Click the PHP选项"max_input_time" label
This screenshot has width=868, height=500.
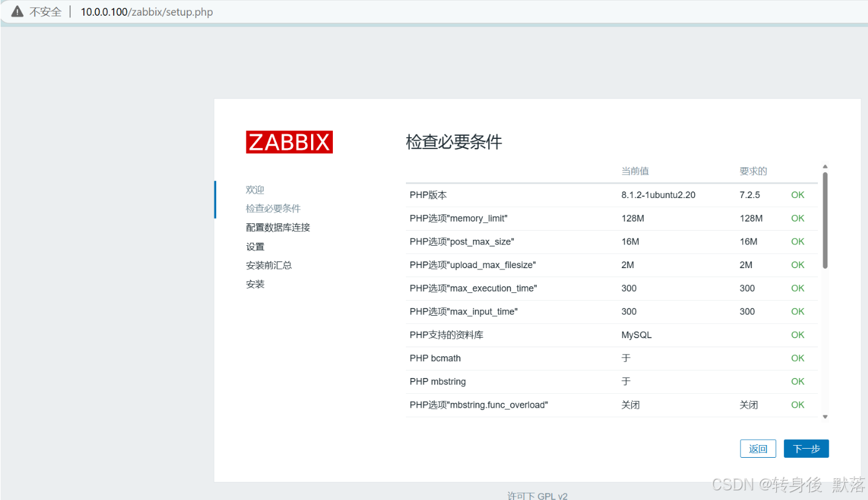(464, 312)
